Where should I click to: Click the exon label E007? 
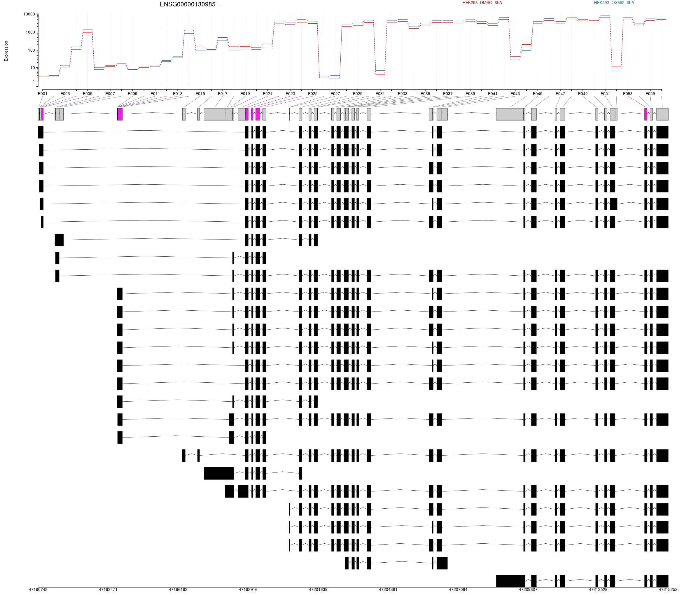coord(110,94)
